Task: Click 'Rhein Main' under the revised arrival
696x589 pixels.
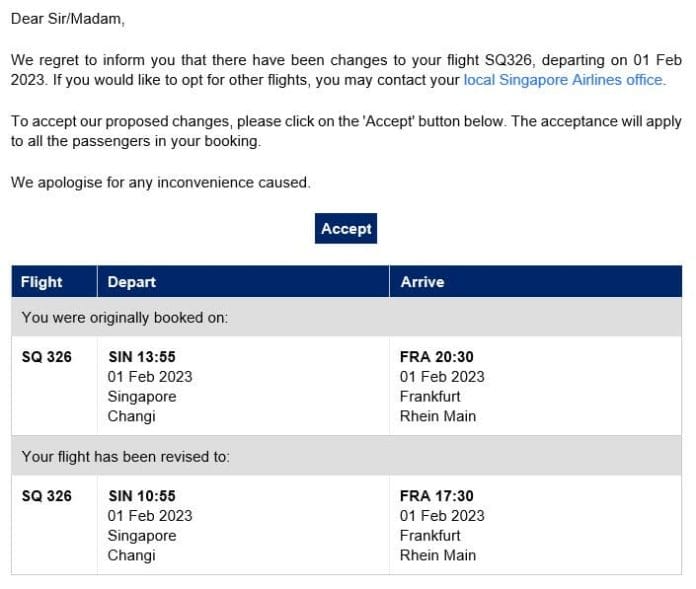Action: tap(438, 555)
